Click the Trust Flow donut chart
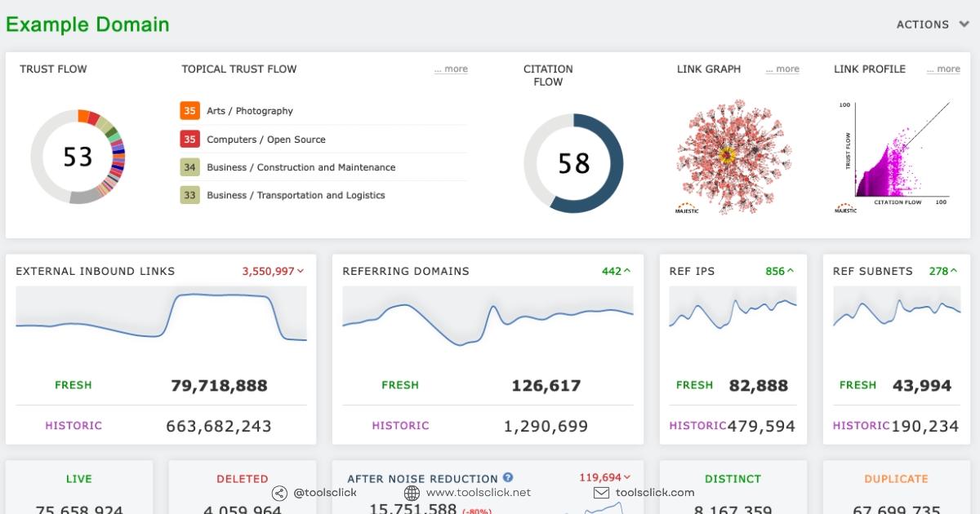The image size is (980, 514). [78, 156]
